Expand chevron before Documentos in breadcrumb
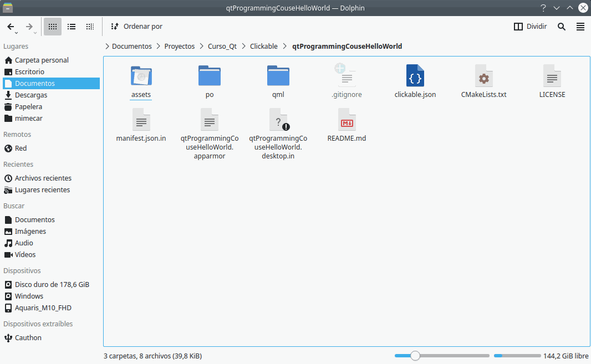Viewport: 591px width, 364px height. point(107,47)
